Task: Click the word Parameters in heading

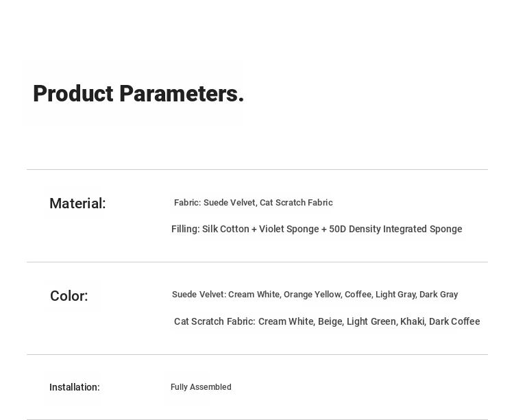Action: pos(182,94)
